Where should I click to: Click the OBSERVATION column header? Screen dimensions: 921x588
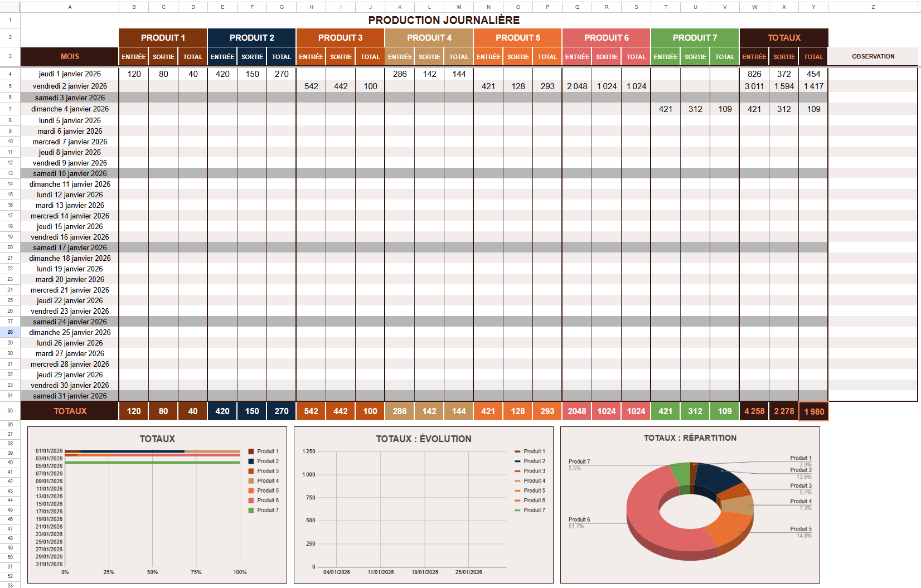(872, 56)
